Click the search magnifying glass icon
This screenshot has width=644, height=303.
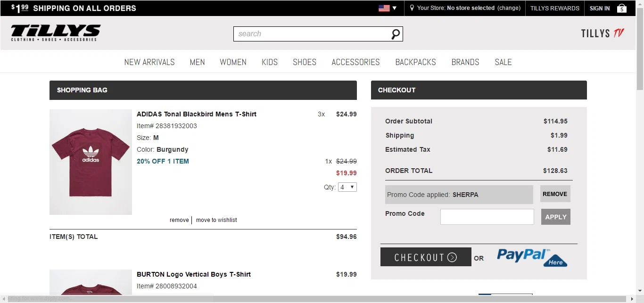[x=396, y=34]
